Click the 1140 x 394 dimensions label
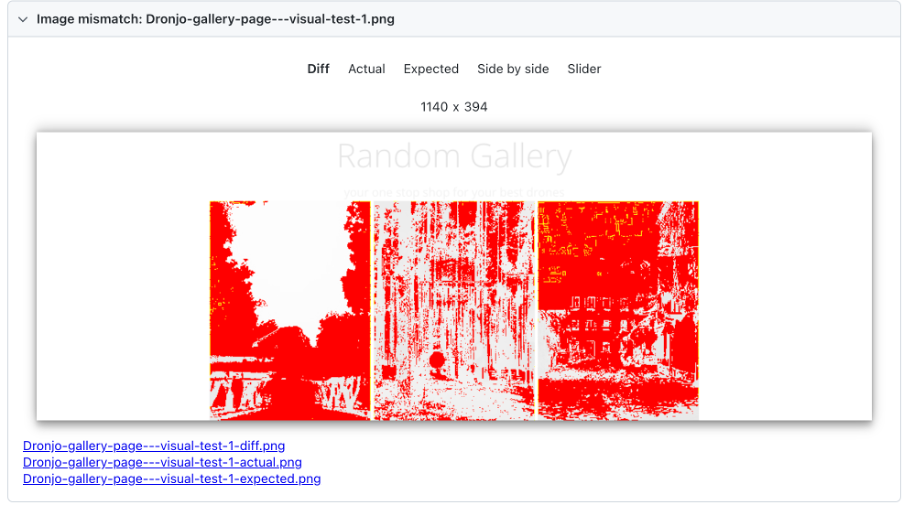Image resolution: width=904 pixels, height=506 pixels. click(x=454, y=106)
